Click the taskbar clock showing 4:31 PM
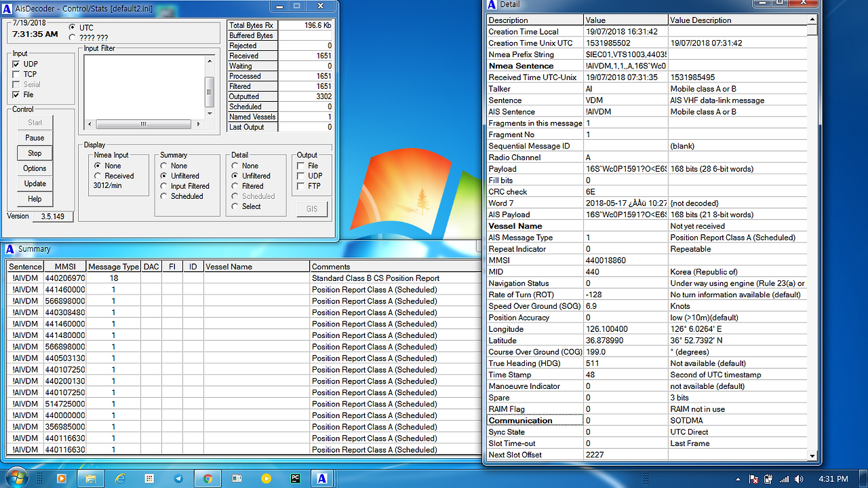This screenshot has height=488, width=868. (x=835, y=479)
